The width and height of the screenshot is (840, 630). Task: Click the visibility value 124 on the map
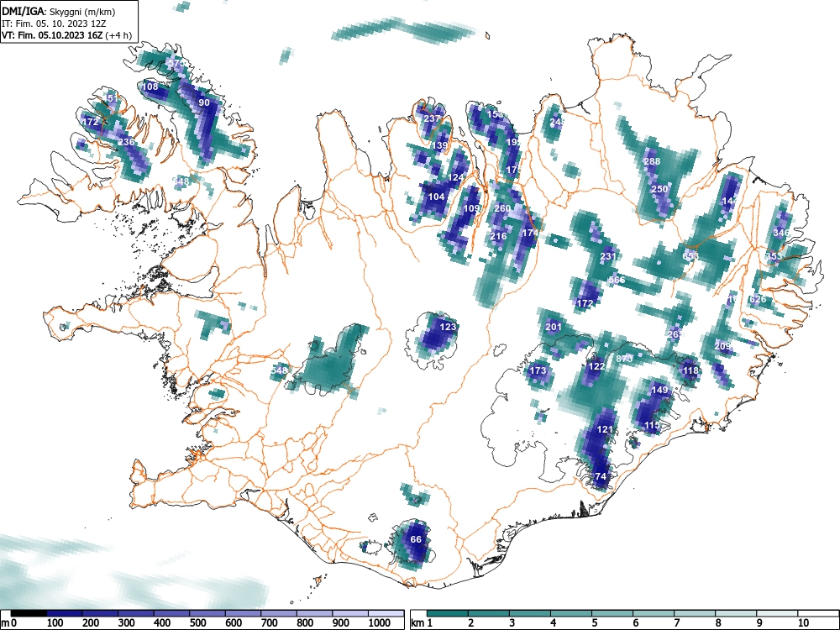455,177
